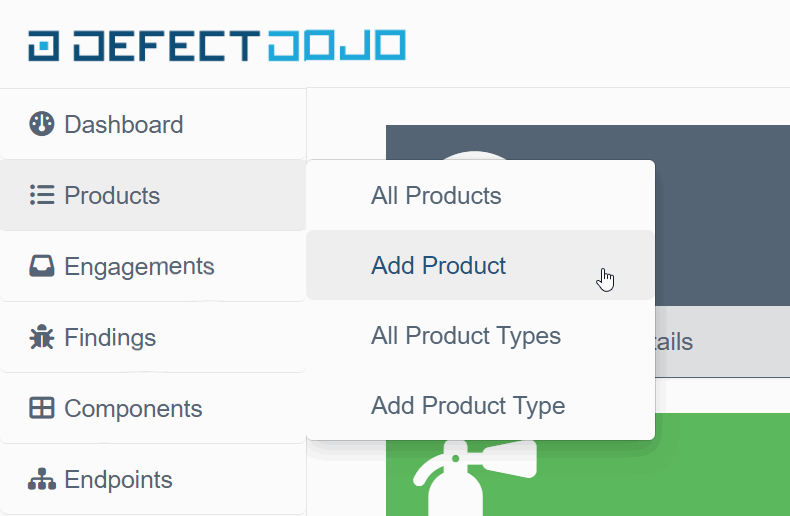Viewport: 790px width, 516px height.
Task: Click the Endpoints sitemap icon
Action: click(x=41, y=479)
